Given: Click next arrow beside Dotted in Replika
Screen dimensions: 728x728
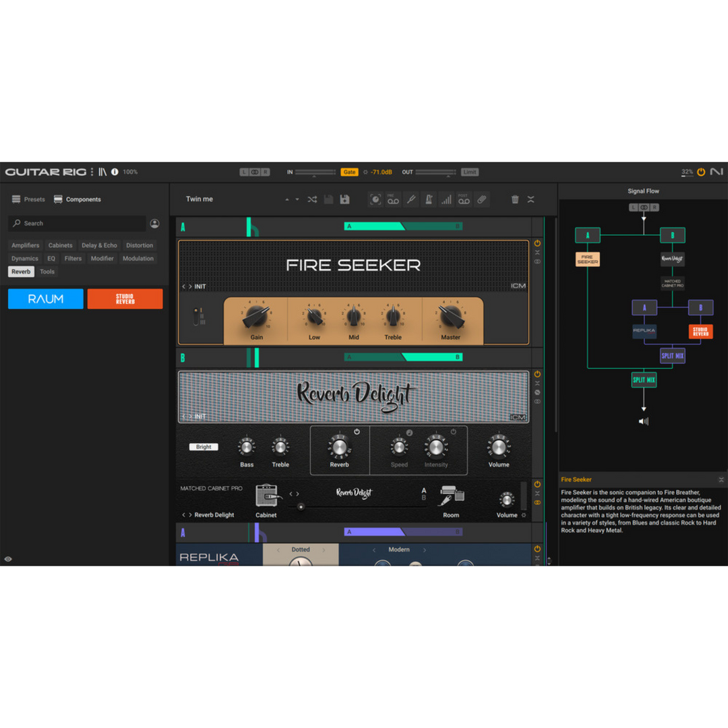Looking at the screenshot, I should point(324,550).
